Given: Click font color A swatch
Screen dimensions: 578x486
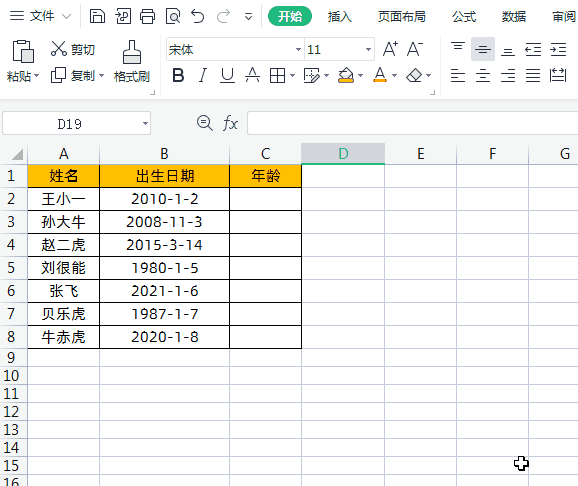Looking at the screenshot, I should point(380,75).
